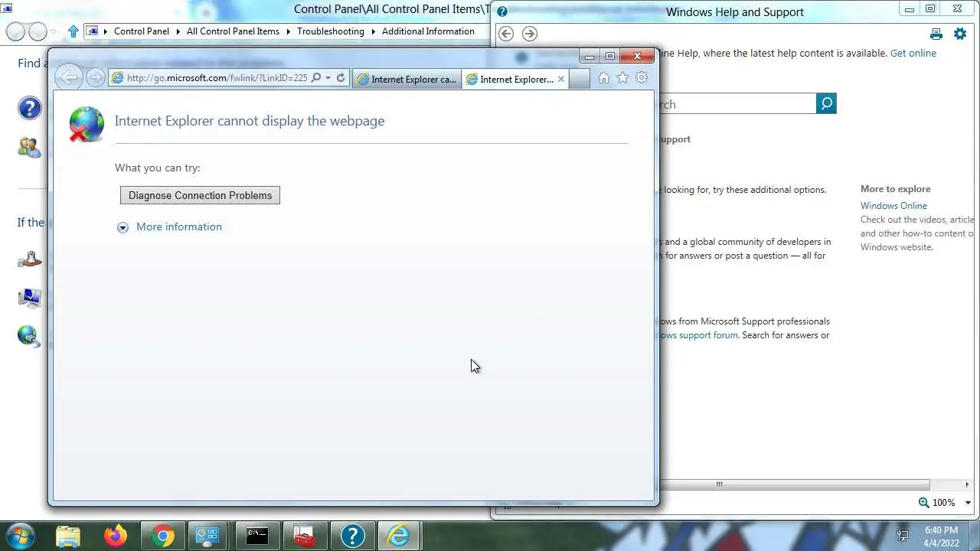Screen dimensions: 980x551
Task: Print the Help and Support topic
Action: (x=936, y=34)
